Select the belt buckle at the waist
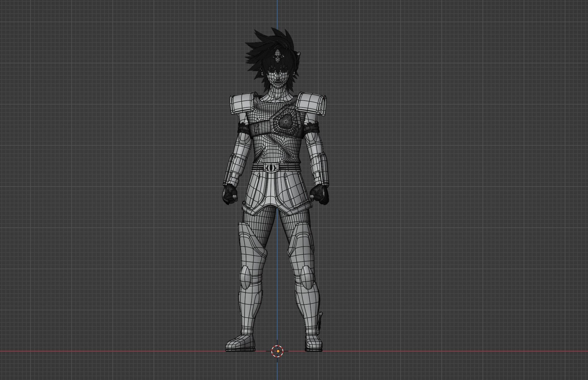Screen dimensions: 588x380 [271, 167]
